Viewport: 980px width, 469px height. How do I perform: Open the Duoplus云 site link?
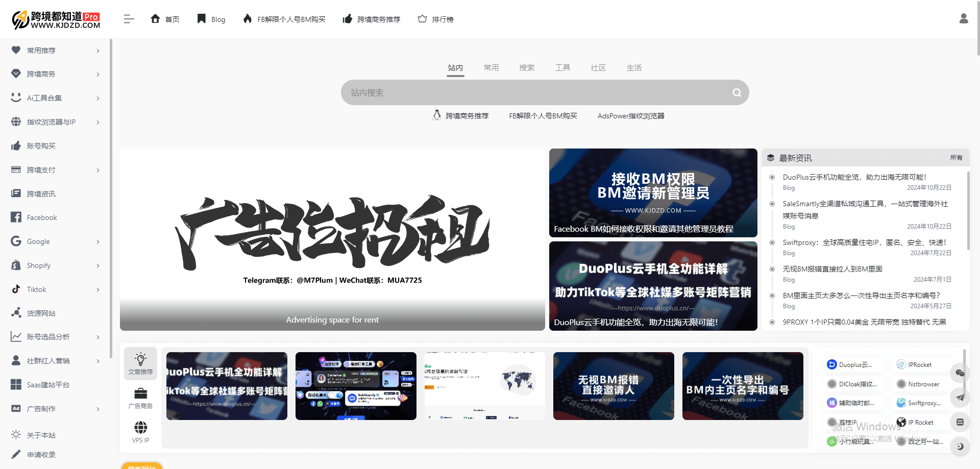click(x=850, y=364)
